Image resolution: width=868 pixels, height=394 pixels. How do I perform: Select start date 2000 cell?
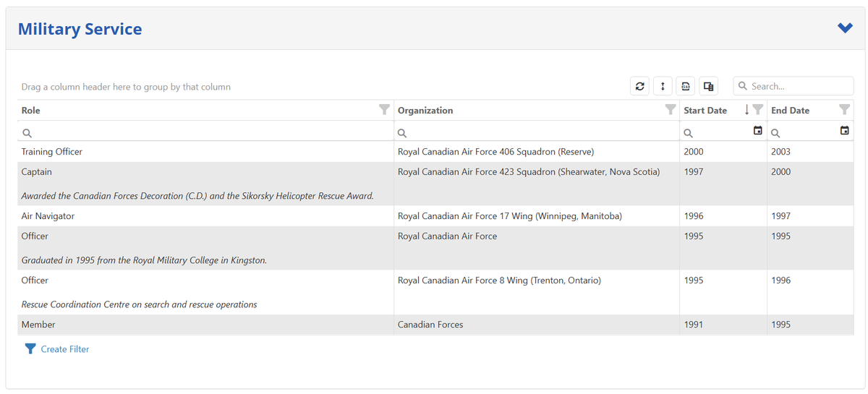pos(723,152)
